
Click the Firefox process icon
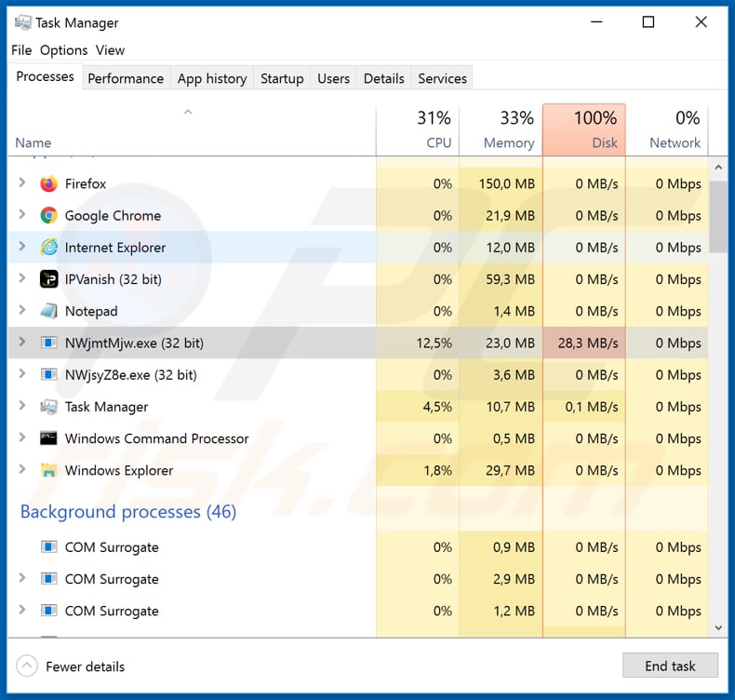[48, 183]
